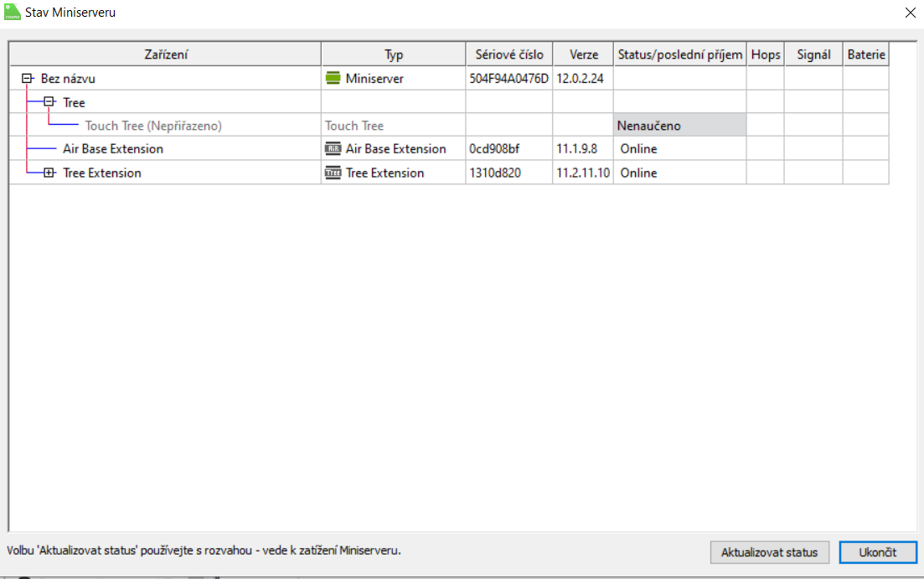The height and width of the screenshot is (579, 924).
Task: Collapse the 'Bez názvu' root node
Action: pyautogui.click(x=27, y=79)
